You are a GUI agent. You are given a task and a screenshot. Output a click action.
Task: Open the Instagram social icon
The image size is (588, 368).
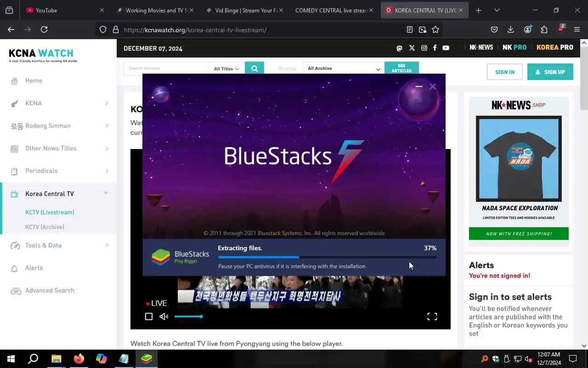(424, 48)
